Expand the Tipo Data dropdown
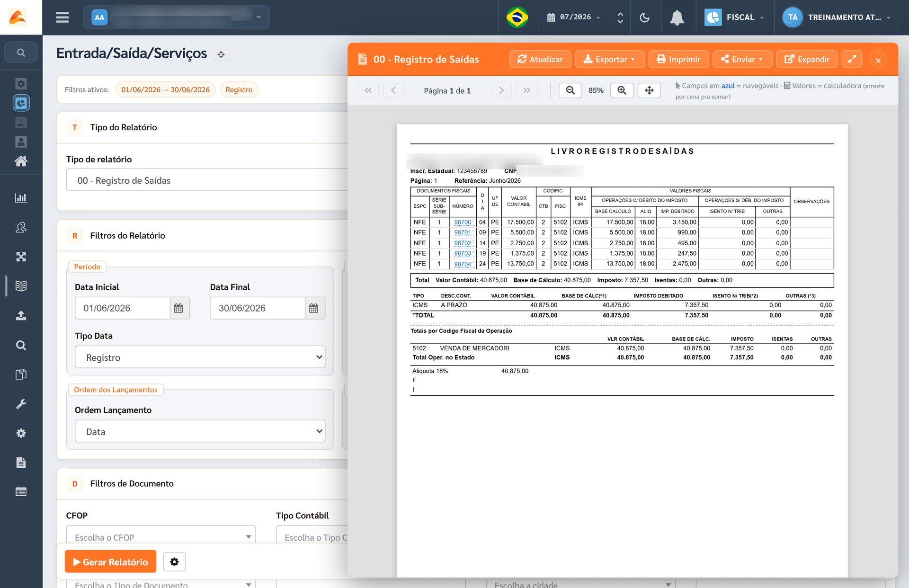The width and height of the screenshot is (909, 588). tap(200, 357)
